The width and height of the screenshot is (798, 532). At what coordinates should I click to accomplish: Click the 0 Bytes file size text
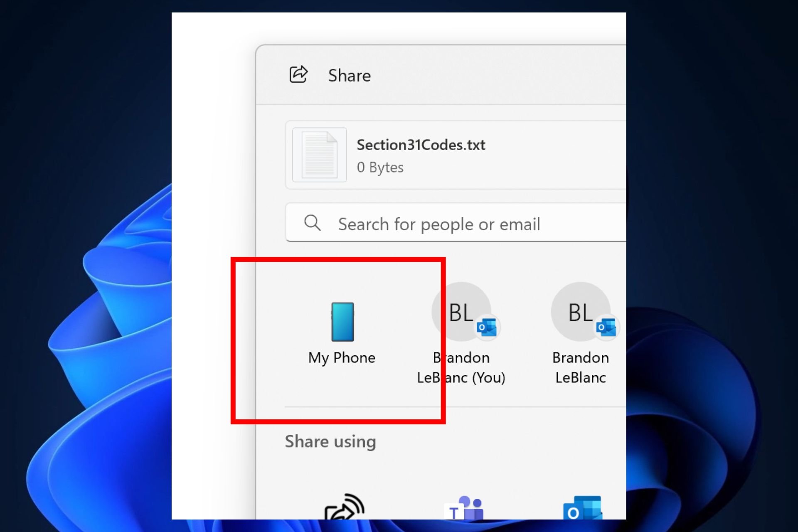point(380,167)
